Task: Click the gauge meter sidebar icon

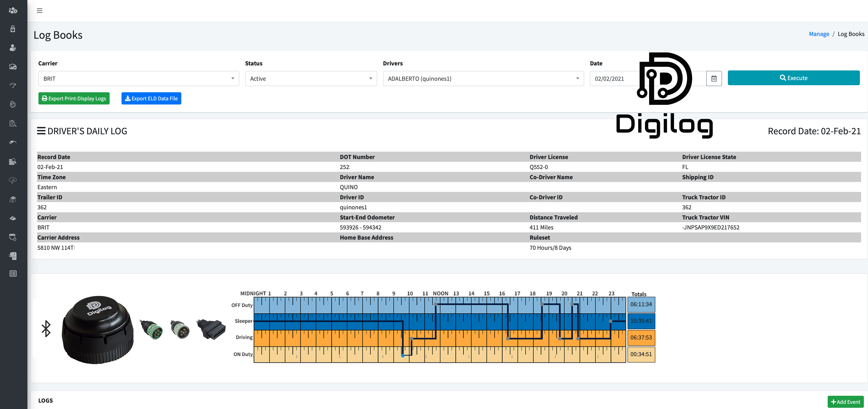Action: [13, 85]
